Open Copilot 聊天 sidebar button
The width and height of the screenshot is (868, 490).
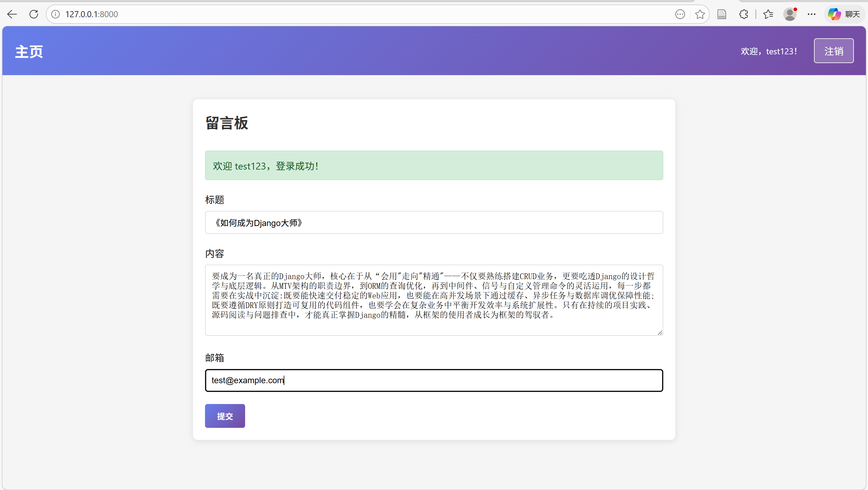[844, 14]
